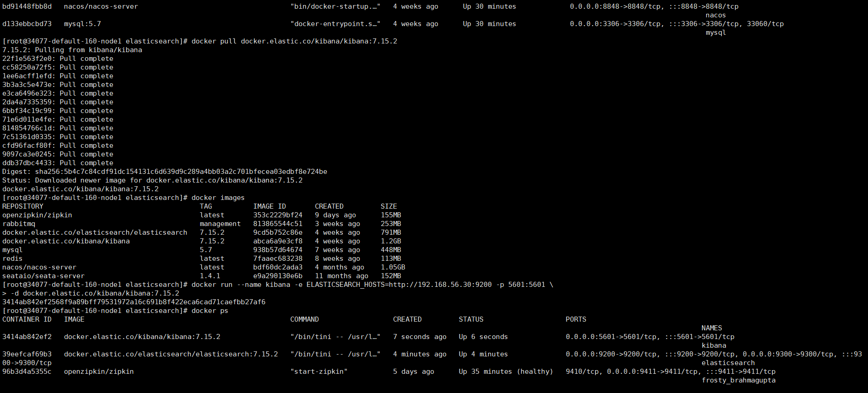Select image ID 938b57d64674
The height and width of the screenshot is (393, 868).
tap(278, 250)
